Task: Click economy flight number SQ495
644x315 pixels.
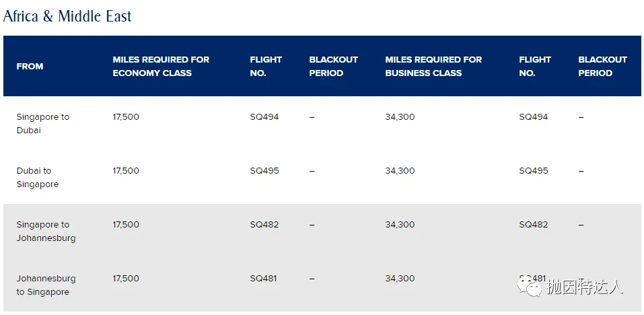Action: coord(264,170)
